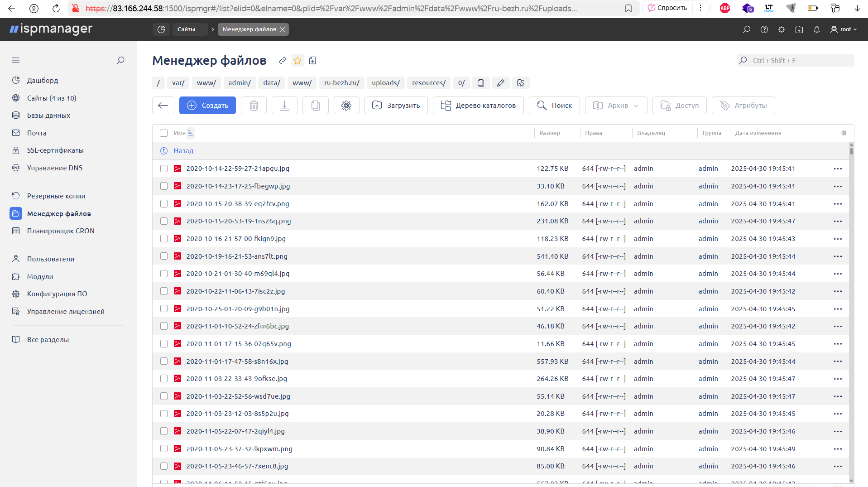Check the box for 2020-10-14-22-59-27-21apqu.jpg
This screenshot has height=487, width=868.
coord(164,169)
